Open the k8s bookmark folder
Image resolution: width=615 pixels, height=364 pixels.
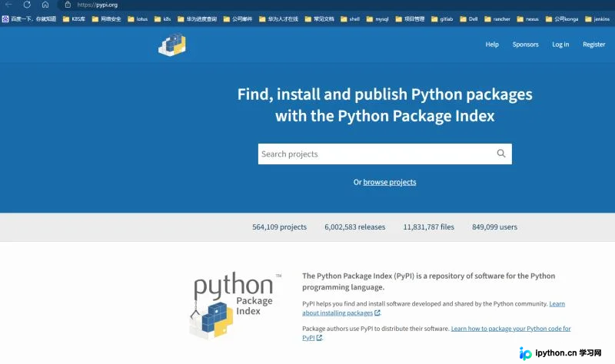pos(163,18)
